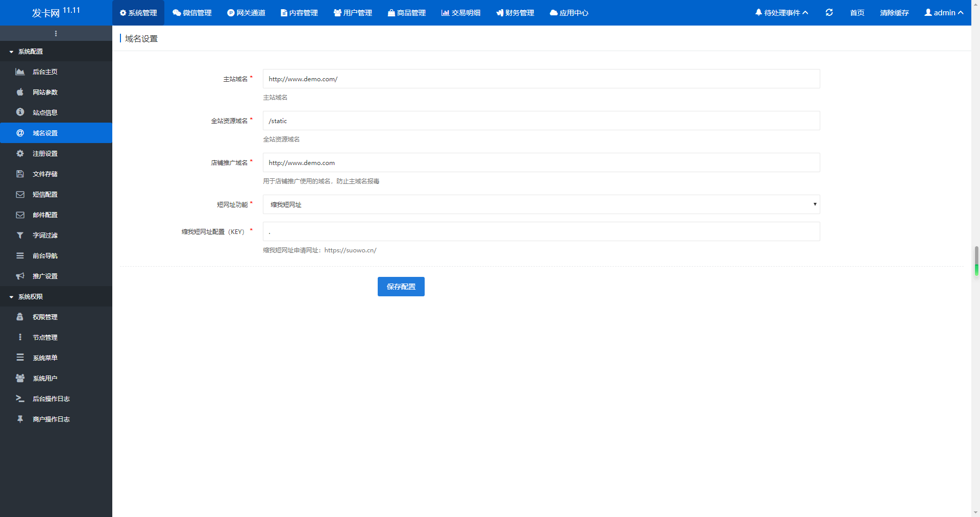This screenshot has width=980, height=517.
Task: Open 注册设置 sidebar item
Action: pos(56,153)
